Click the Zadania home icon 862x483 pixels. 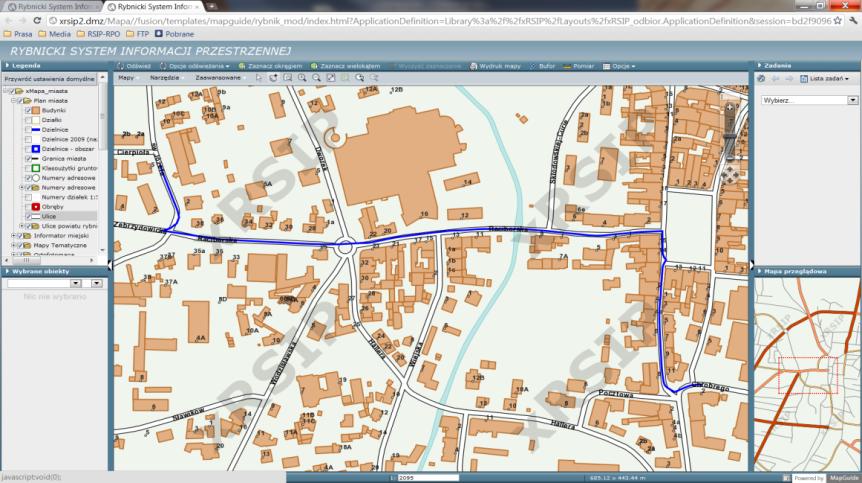(x=761, y=79)
